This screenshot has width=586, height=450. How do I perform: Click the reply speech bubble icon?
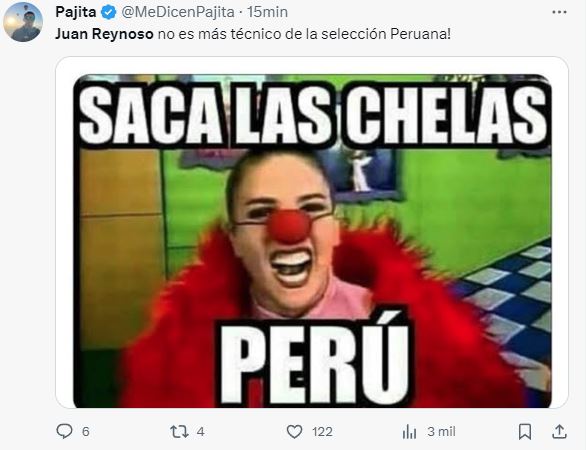64,431
